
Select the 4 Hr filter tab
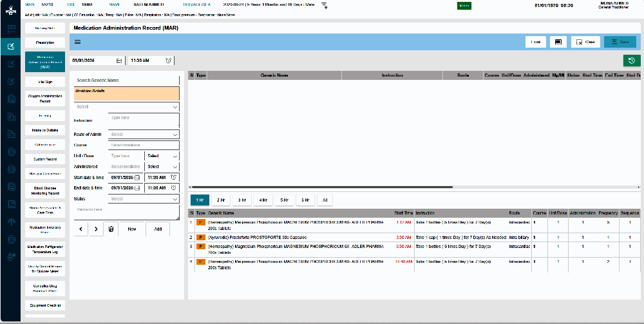(x=263, y=200)
